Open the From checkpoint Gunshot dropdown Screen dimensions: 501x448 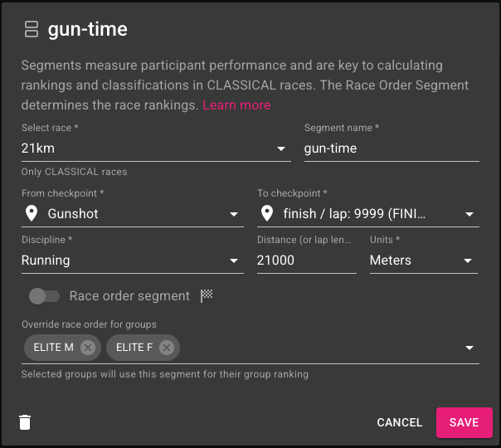tap(133, 214)
